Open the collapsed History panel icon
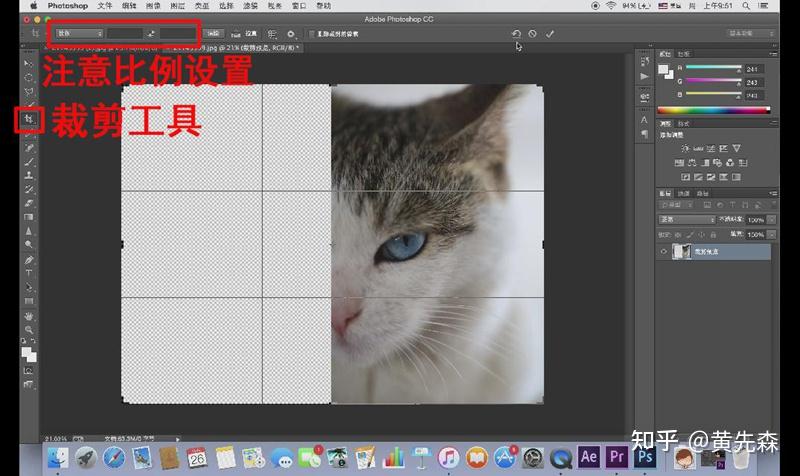The image size is (800, 476). click(644, 61)
